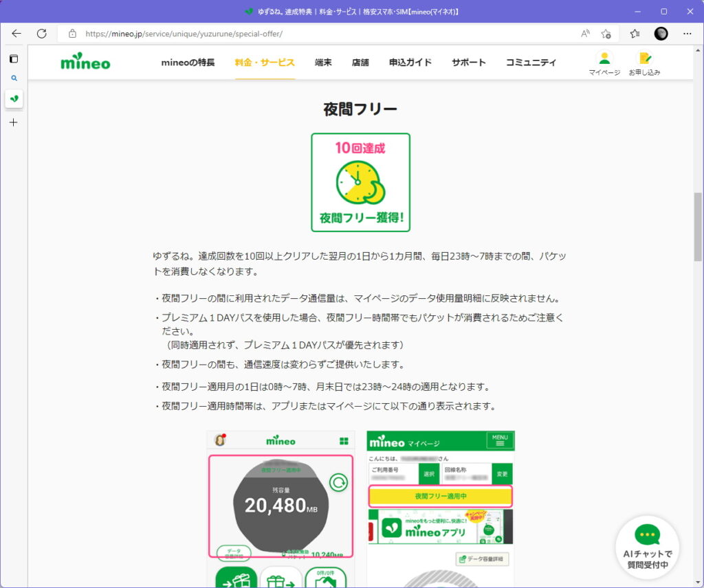The width and height of the screenshot is (704, 588).
Task: Click the 10回達成 夜間フリー獲得 badge image
Action: (x=360, y=183)
